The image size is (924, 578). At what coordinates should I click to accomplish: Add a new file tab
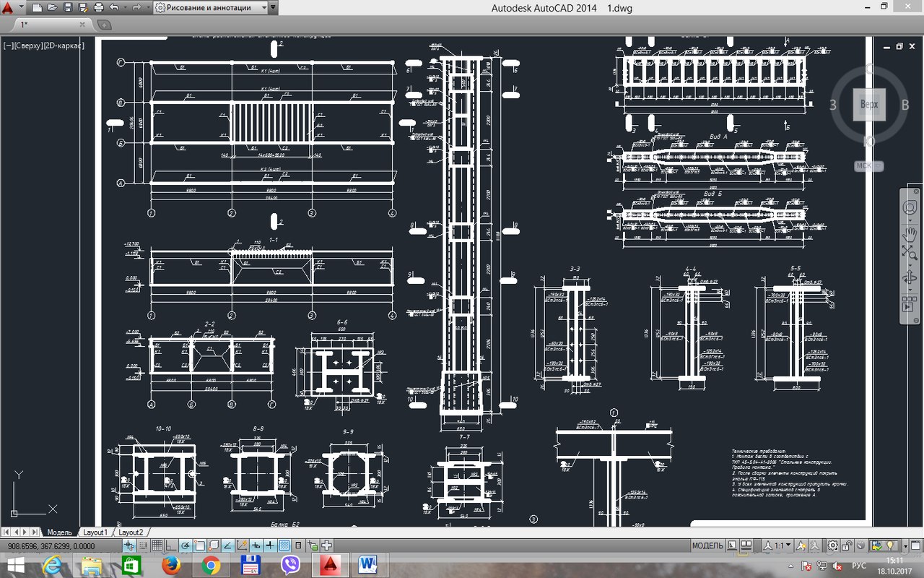(x=104, y=25)
